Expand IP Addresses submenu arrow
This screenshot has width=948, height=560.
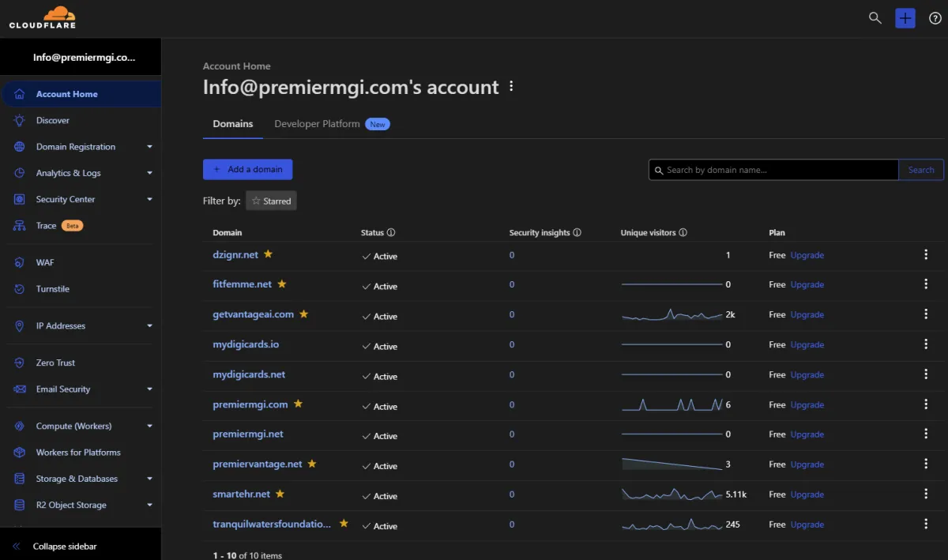coord(149,325)
